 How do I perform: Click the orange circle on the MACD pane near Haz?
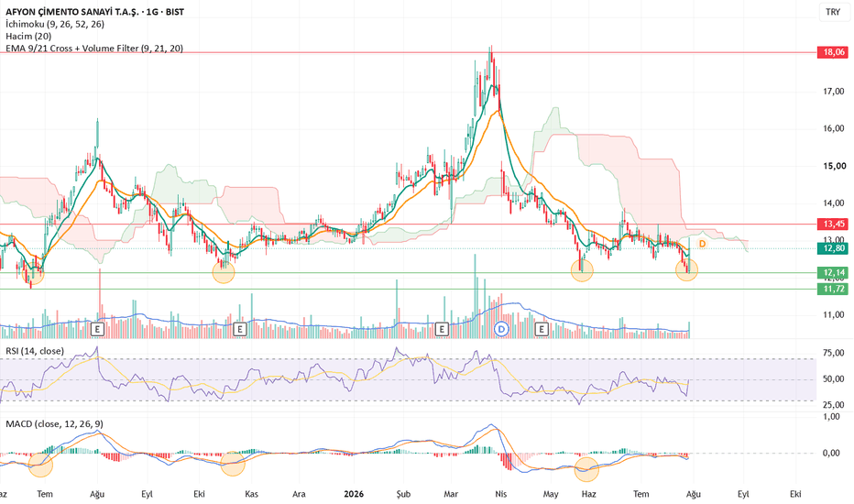586,468
